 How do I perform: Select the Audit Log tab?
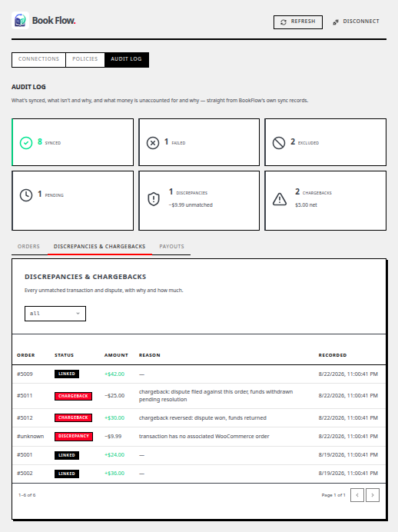[127, 59]
